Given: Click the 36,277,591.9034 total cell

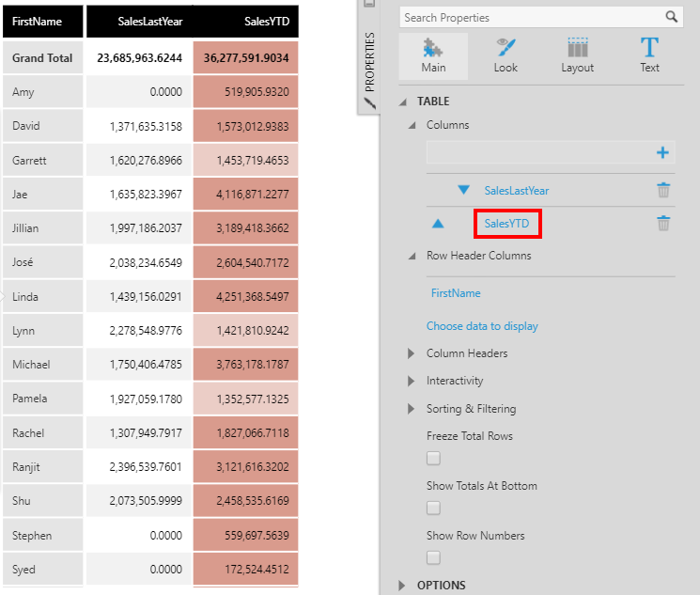Looking at the screenshot, I should [x=245, y=57].
